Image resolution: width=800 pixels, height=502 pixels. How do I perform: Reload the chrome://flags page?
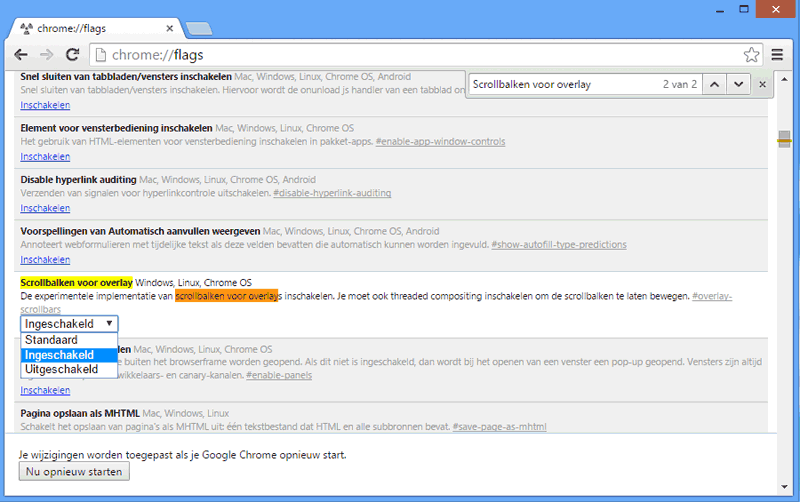tap(72, 55)
